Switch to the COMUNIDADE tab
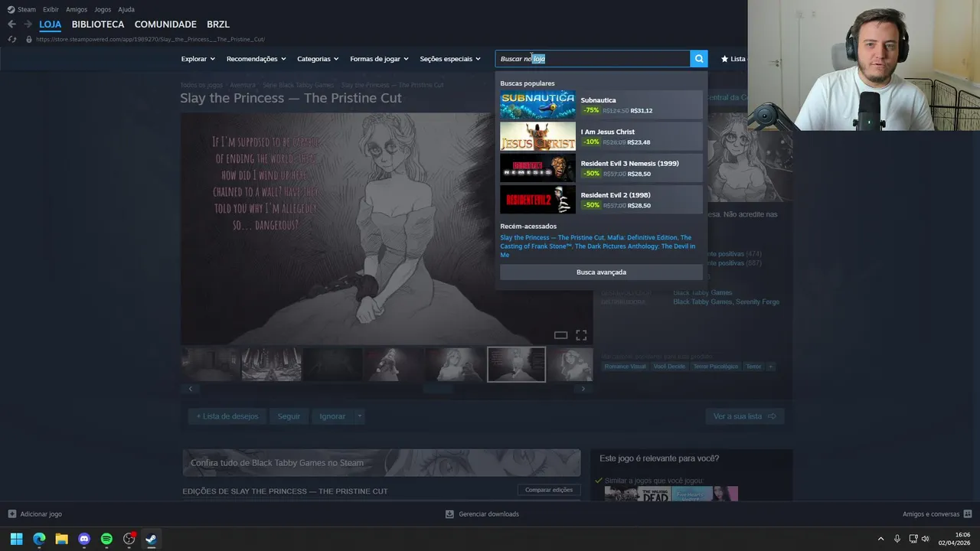This screenshot has height=551, width=980. click(165, 24)
